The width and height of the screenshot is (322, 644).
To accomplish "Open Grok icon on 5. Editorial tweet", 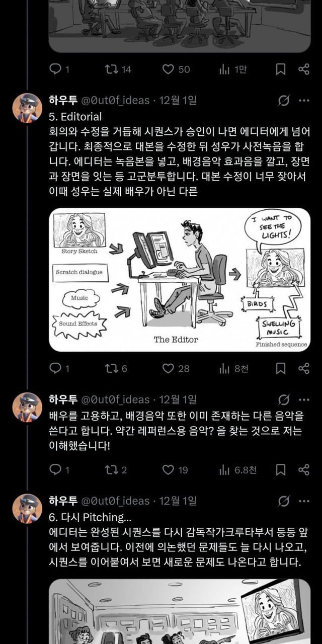I will 284,101.
